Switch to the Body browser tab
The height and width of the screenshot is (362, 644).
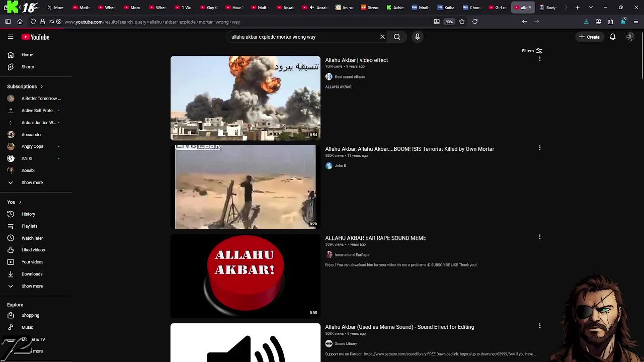click(x=548, y=8)
